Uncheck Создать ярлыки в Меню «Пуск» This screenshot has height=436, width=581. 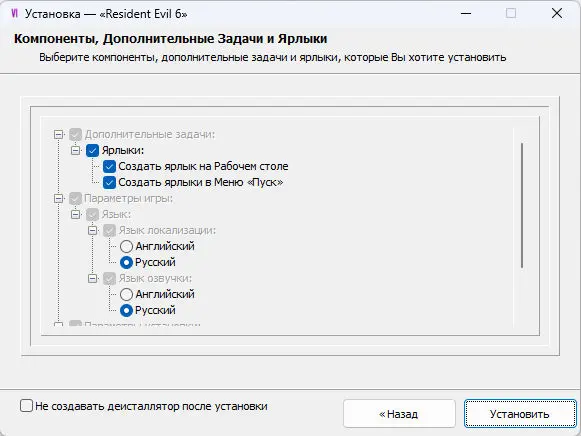pyautogui.click(x=109, y=182)
